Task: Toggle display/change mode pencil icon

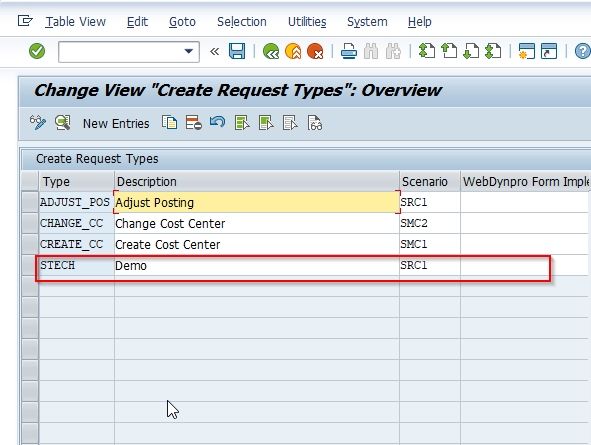Action: [37, 123]
